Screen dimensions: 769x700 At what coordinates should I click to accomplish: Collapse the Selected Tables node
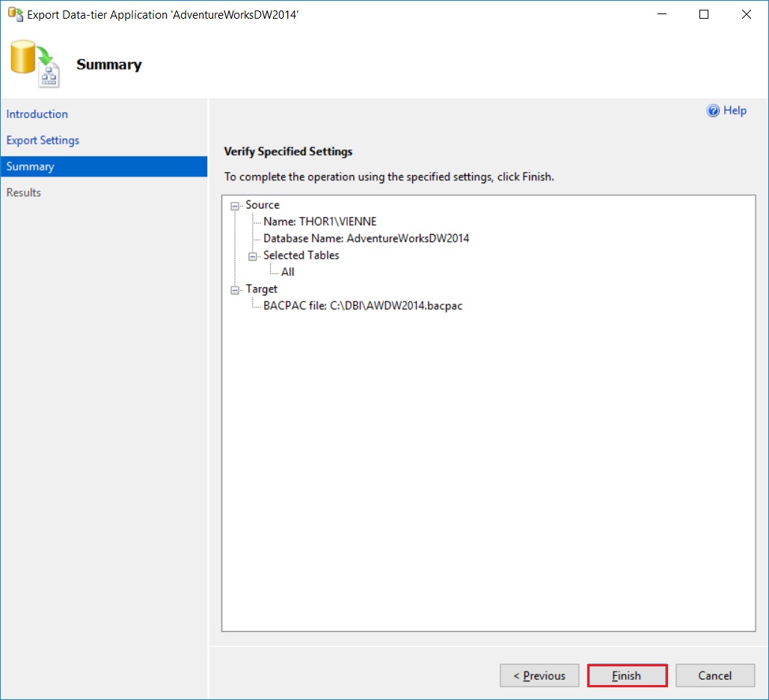253,257
